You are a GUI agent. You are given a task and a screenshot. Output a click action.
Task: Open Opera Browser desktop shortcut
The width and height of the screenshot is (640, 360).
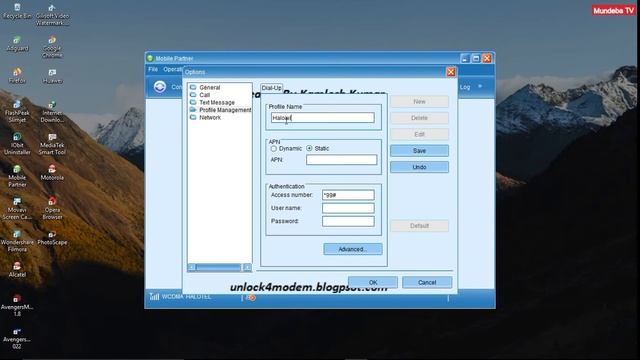coord(52,208)
